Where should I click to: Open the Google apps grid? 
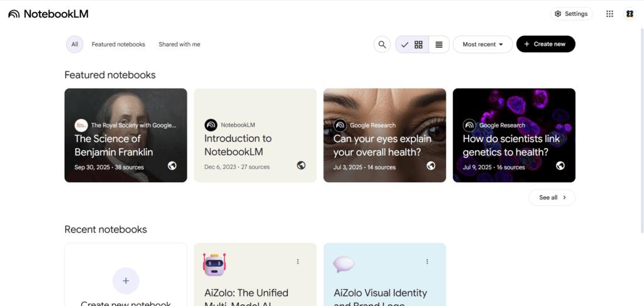(609, 14)
